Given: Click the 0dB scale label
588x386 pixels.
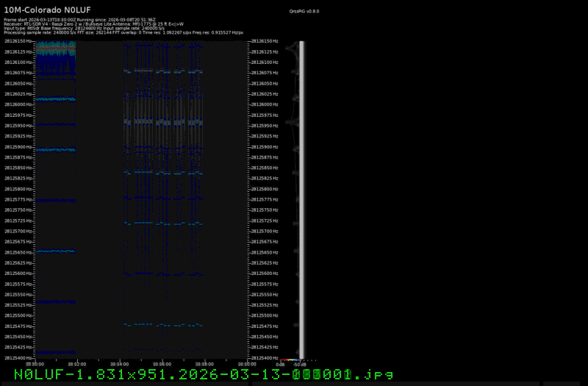Looking at the screenshot, I should [x=280, y=365].
